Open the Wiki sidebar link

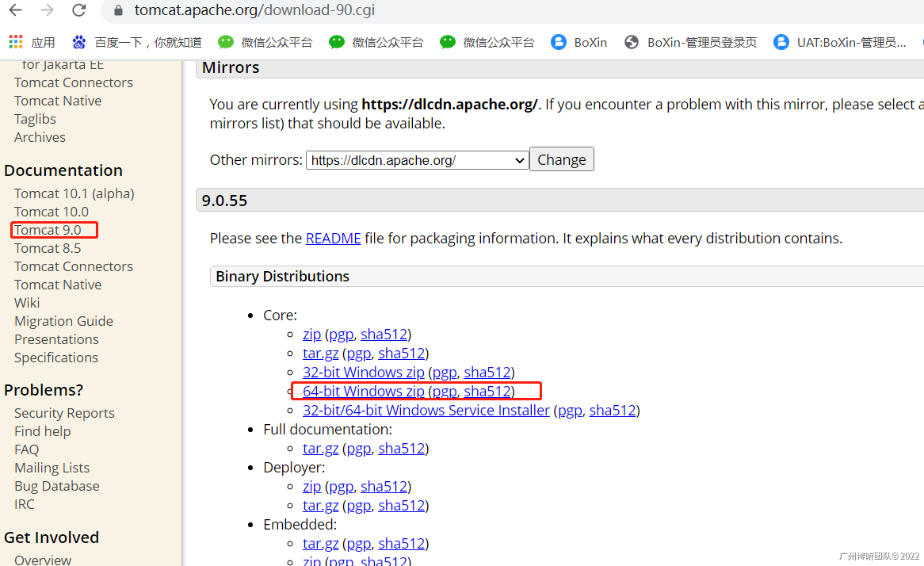click(27, 303)
